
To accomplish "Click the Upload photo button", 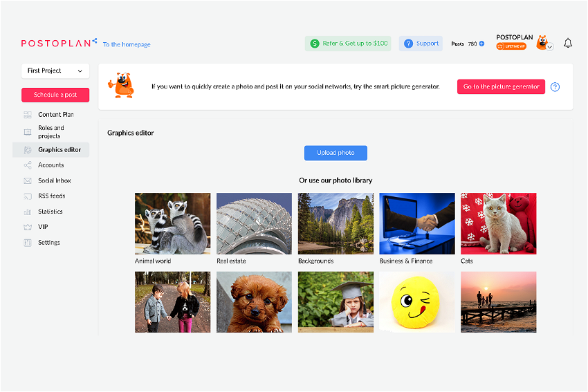I will [x=336, y=153].
